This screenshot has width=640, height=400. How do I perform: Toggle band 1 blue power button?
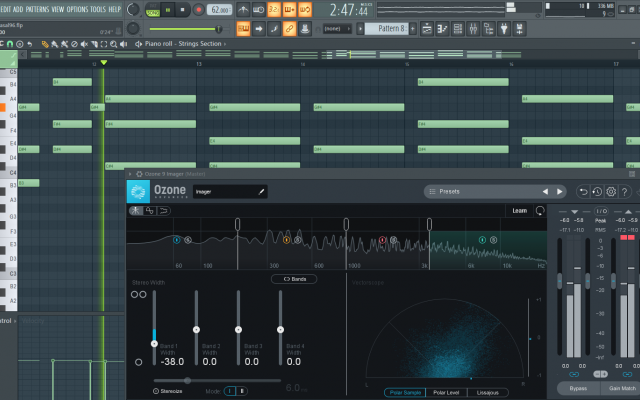point(177,240)
